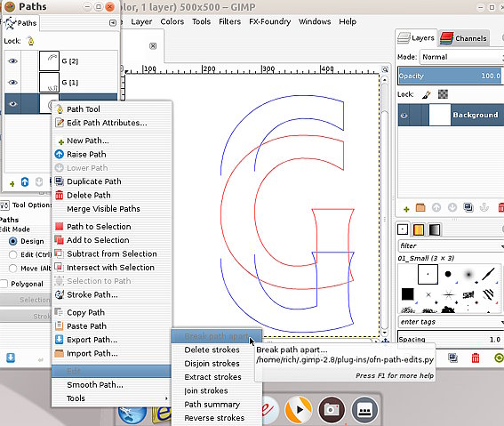Select Design edit mode radio button
Image resolution: width=504 pixels, height=426 pixels.
click(x=12, y=241)
